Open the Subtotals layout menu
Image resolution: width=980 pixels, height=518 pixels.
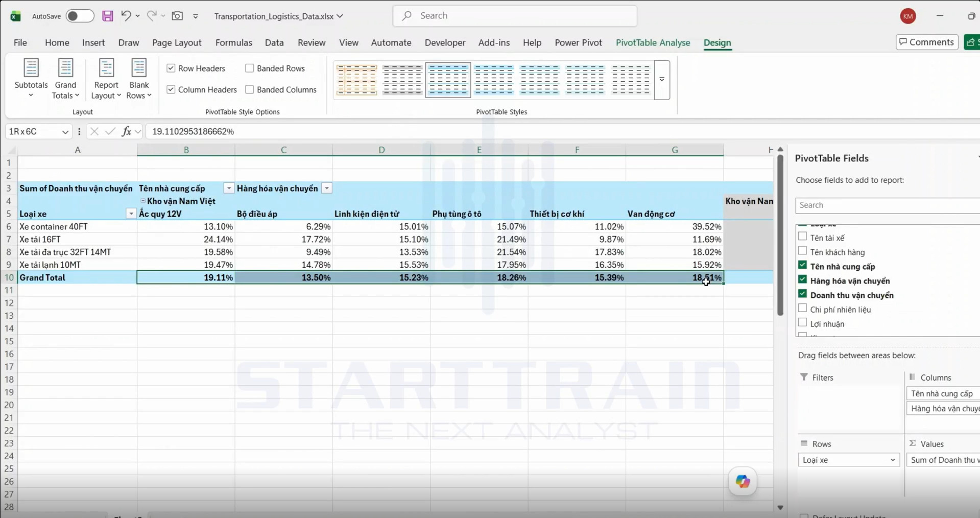pos(31,79)
